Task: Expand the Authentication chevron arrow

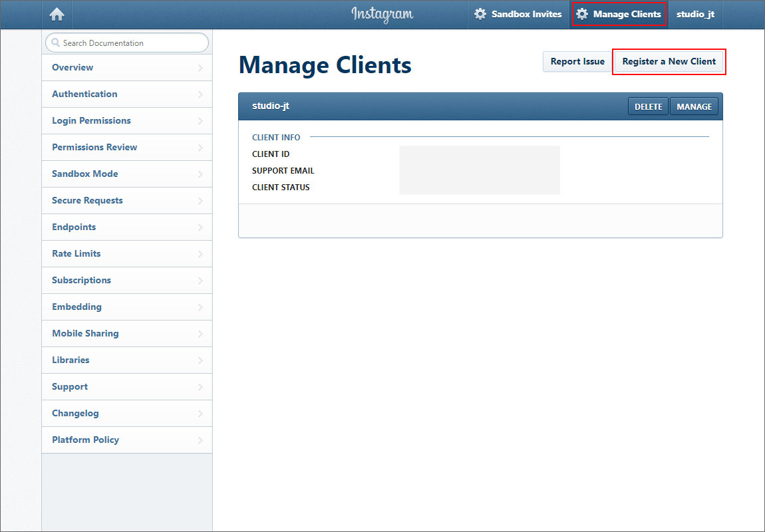Action: (200, 94)
